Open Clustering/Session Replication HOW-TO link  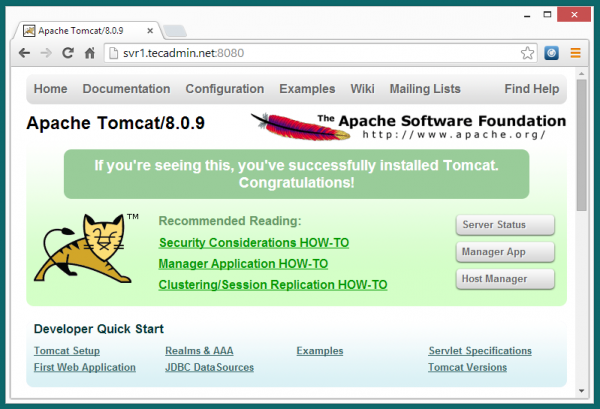pyautogui.click(x=272, y=285)
